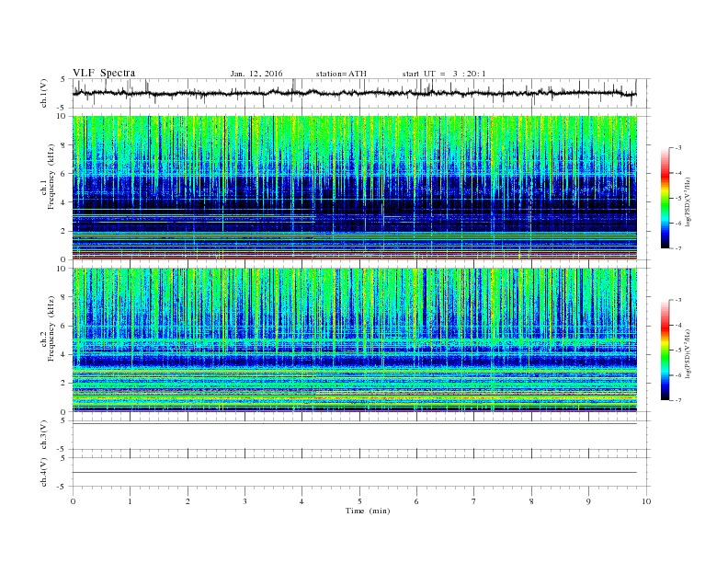Screen dimensions: 728x563
Task: Click the "4" tick on the time axis
Action: tap(301, 501)
